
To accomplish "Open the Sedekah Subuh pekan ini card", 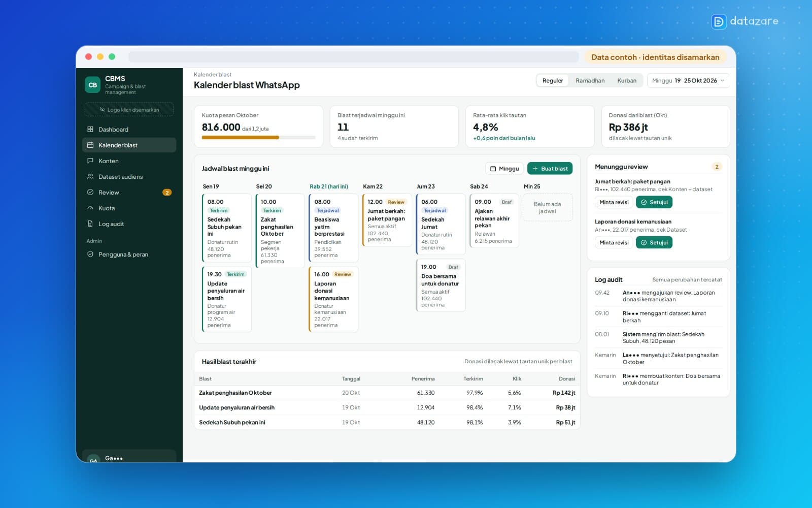I will pyautogui.click(x=226, y=228).
